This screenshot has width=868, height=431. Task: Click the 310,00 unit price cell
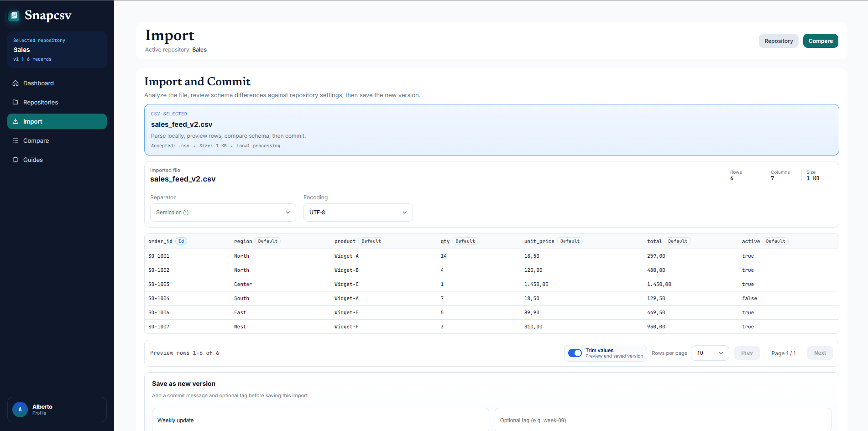coord(533,327)
